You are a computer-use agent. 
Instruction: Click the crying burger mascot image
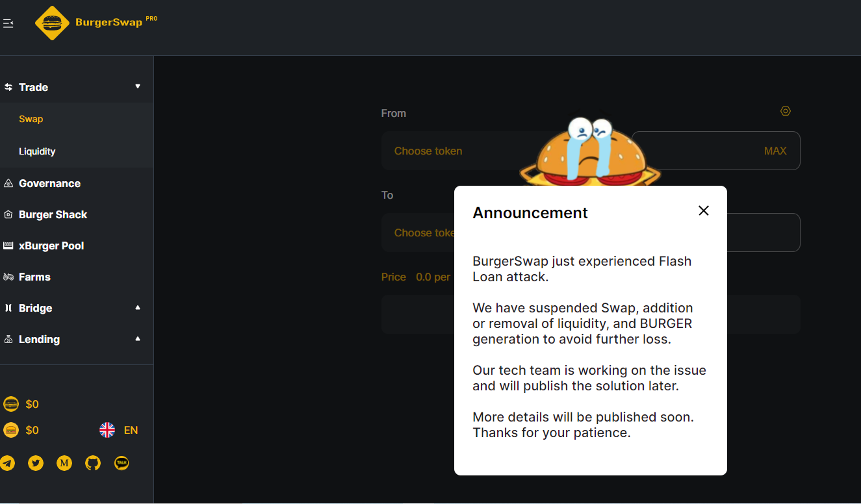point(589,153)
